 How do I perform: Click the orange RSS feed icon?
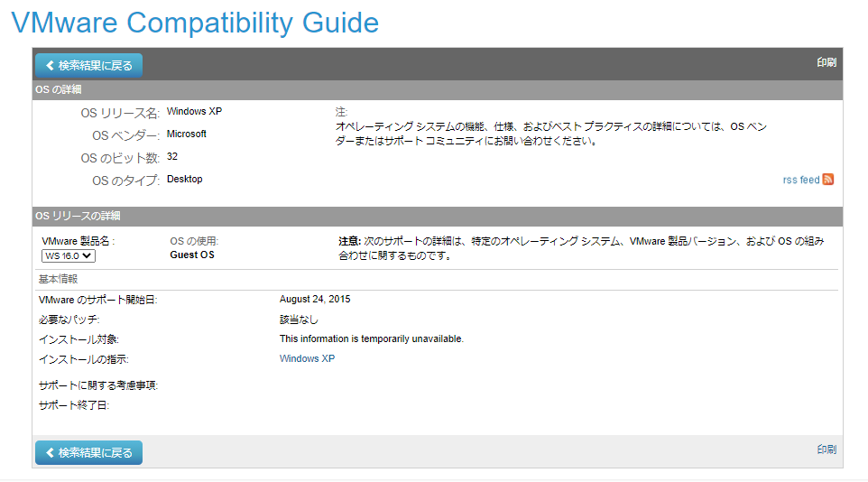point(828,179)
